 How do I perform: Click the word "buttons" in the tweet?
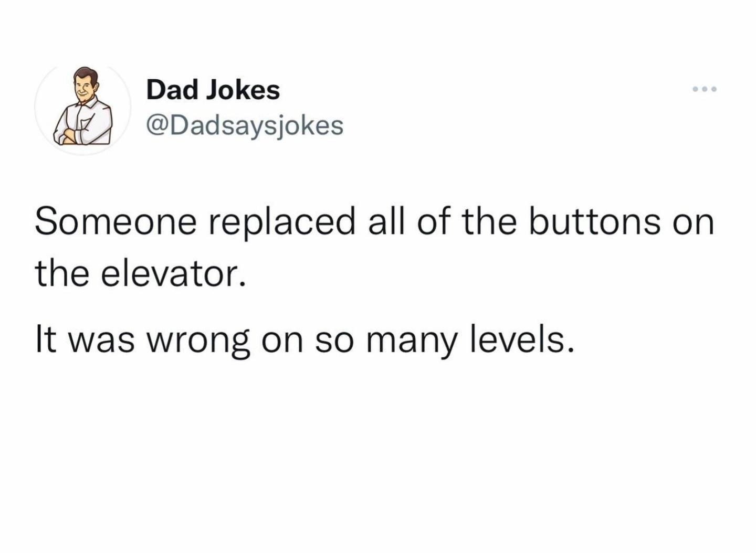pos(594,221)
